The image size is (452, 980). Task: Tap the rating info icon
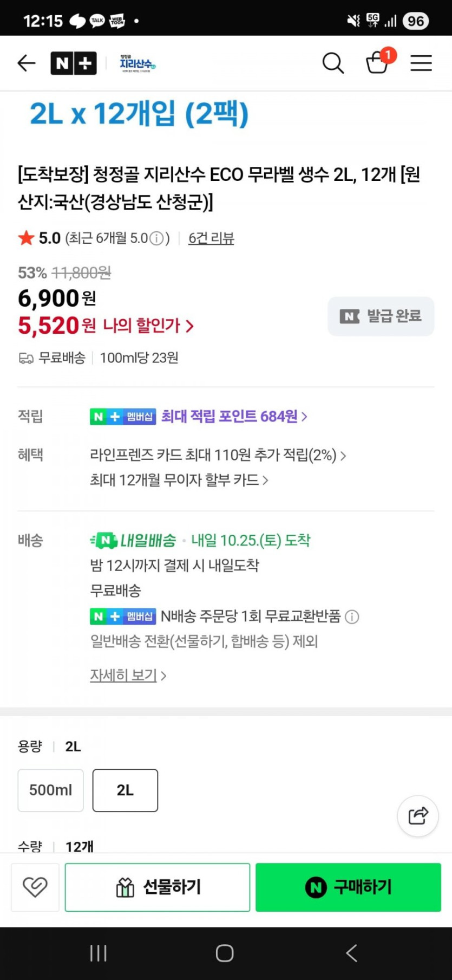tap(156, 238)
